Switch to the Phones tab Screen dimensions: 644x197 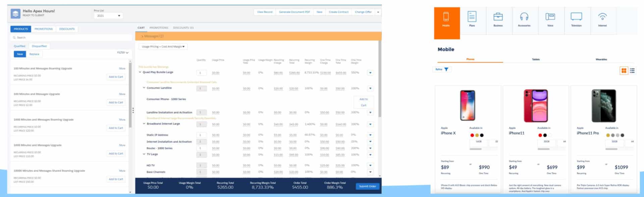click(x=470, y=59)
